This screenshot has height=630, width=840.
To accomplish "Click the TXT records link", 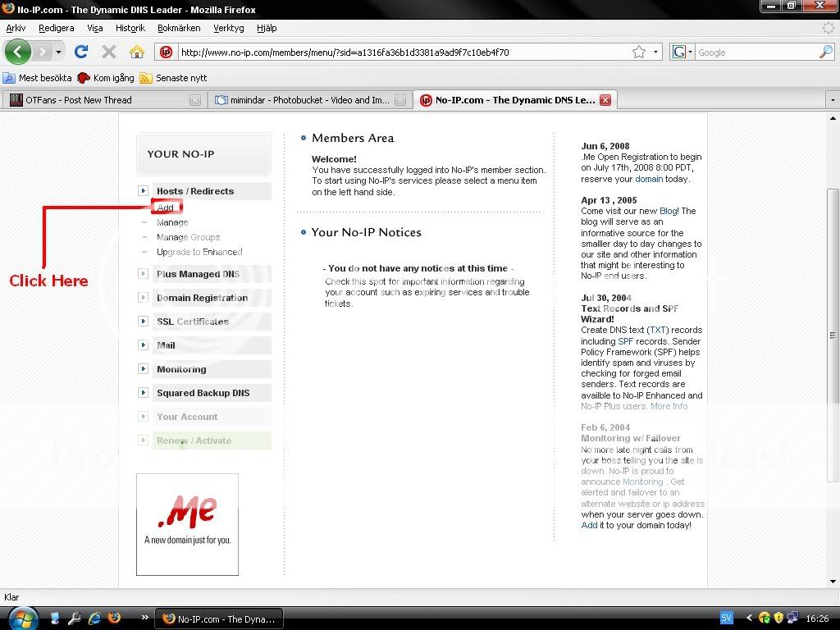I will pyautogui.click(x=658, y=330).
